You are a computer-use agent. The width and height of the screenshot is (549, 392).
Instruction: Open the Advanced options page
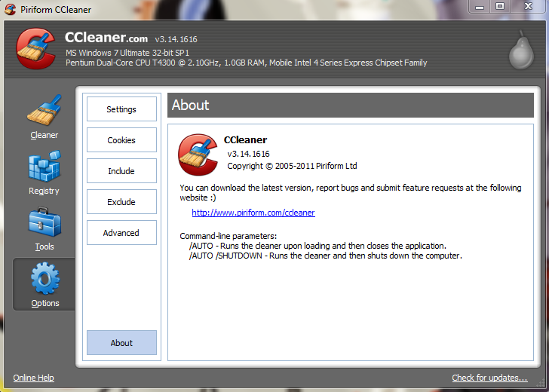tap(121, 233)
